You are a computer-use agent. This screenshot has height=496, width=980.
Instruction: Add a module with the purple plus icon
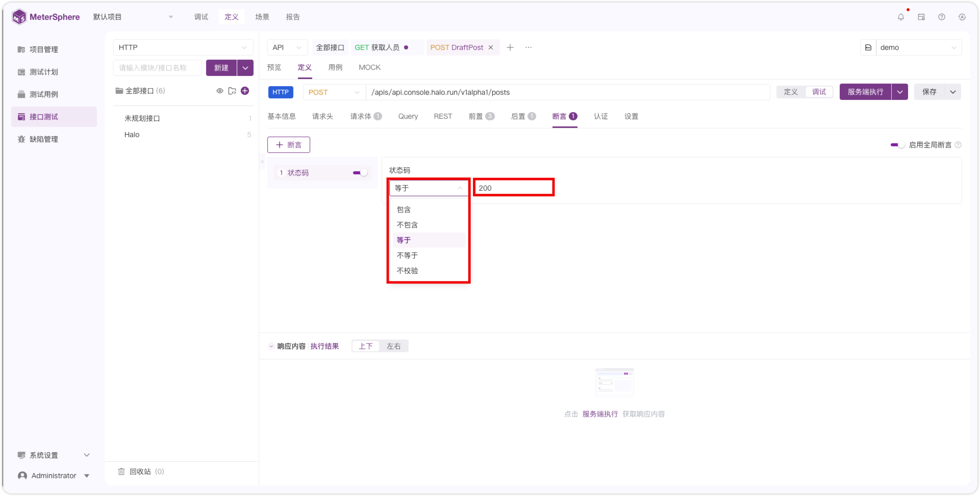[245, 91]
